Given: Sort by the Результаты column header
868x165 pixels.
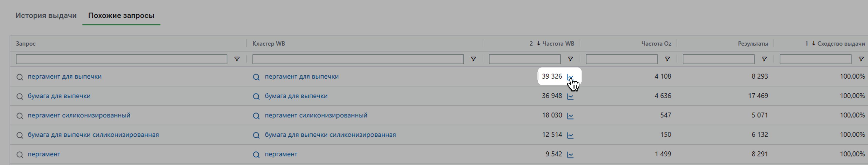Looking at the screenshot, I should [x=753, y=43].
